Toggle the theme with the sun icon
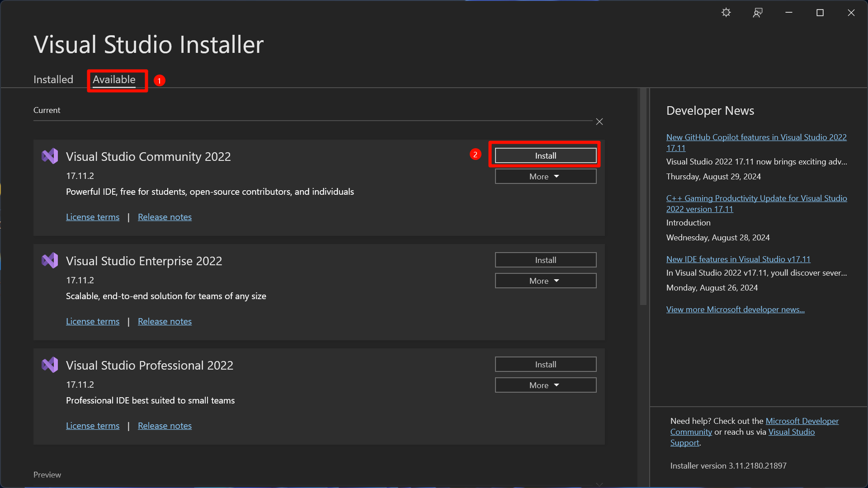Image resolution: width=868 pixels, height=488 pixels. pyautogui.click(x=726, y=13)
